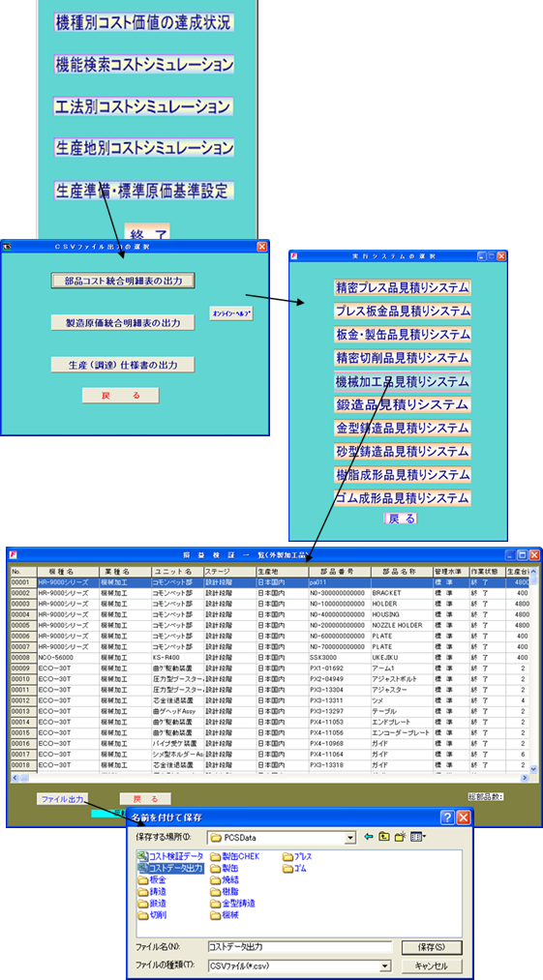Open the view menu icon in save dialog
This screenshot has width=543, height=980.
pos(418,836)
